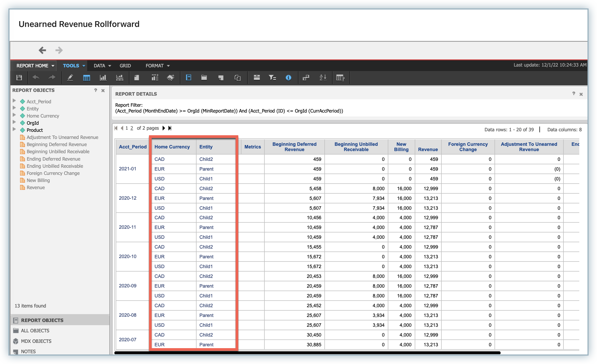Open the view filter icon

point(272,78)
